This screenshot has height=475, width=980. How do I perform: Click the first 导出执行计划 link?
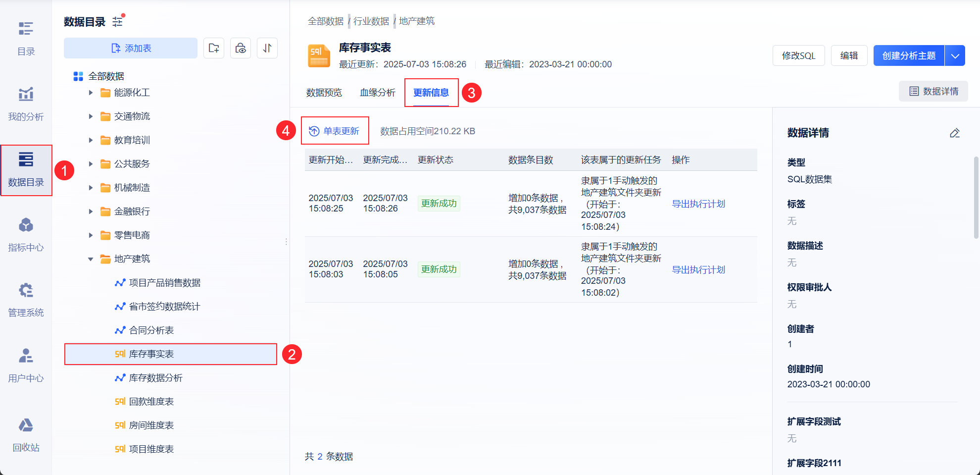698,204
